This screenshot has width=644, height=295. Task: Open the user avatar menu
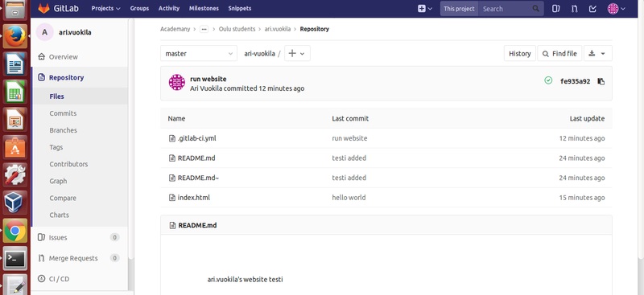616,9
